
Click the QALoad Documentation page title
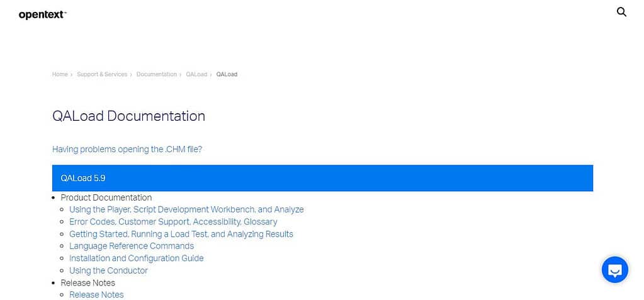coord(128,116)
